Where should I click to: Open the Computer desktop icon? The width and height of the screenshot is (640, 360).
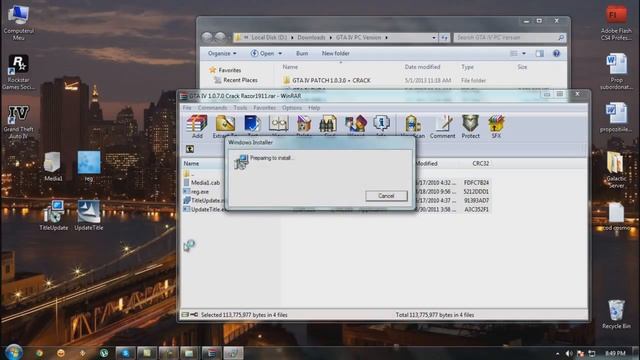[x=18, y=22]
